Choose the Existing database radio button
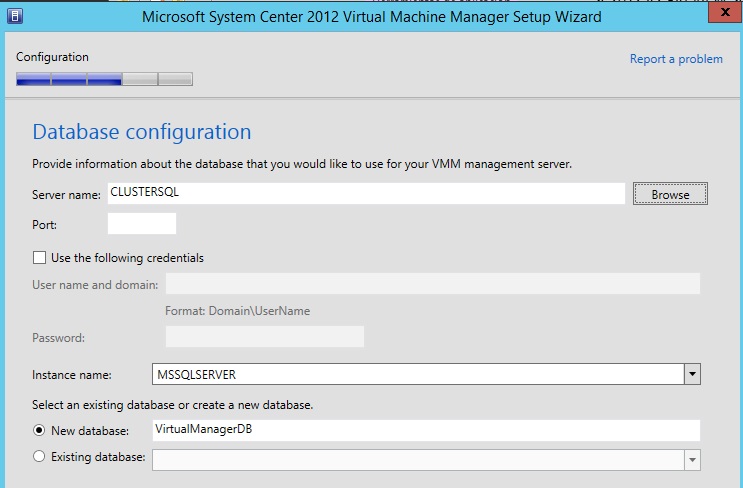Viewport: 743px width, 488px height. pos(40,458)
